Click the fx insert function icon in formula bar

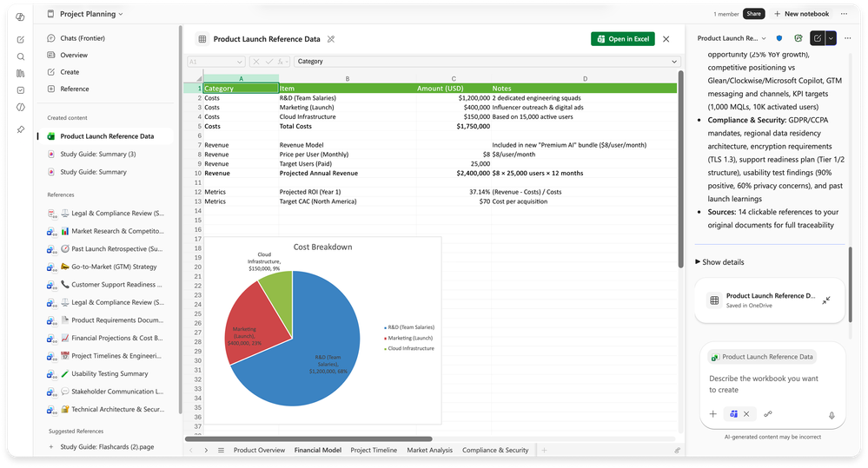282,62
